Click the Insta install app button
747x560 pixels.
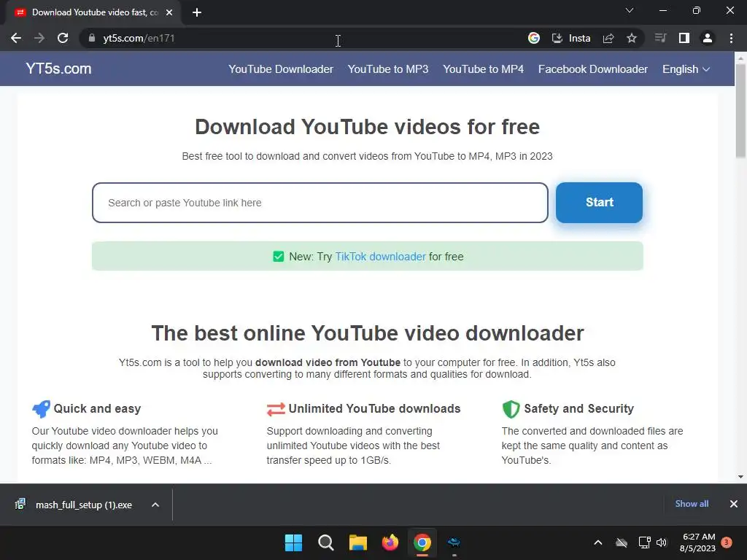tap(570, 38)
